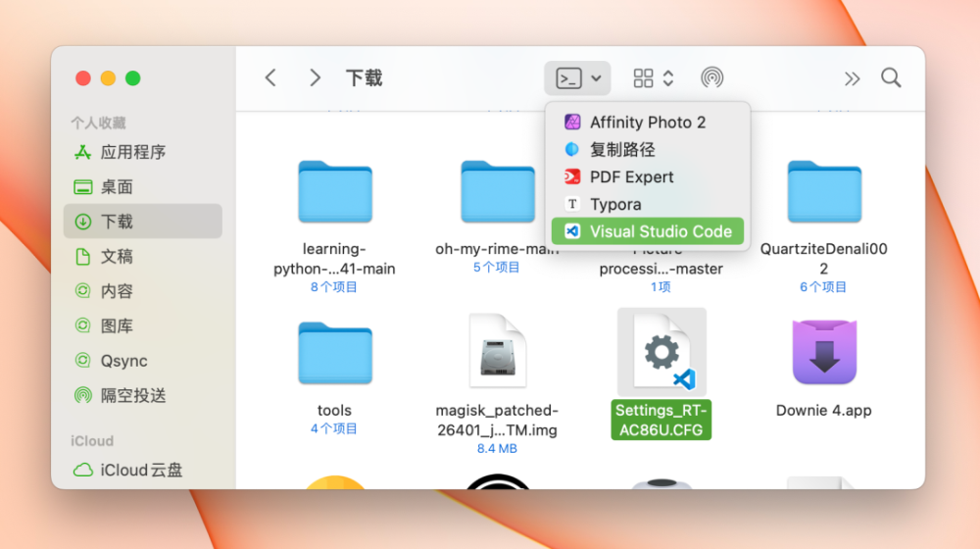Click the 文稿 document icon
The image size is (980, 549).
[82, 257]
